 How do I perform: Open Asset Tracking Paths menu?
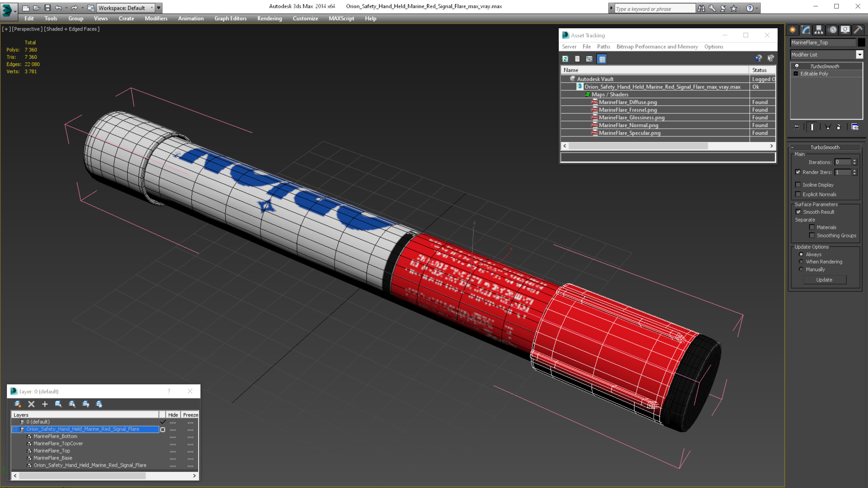[603, 46]
